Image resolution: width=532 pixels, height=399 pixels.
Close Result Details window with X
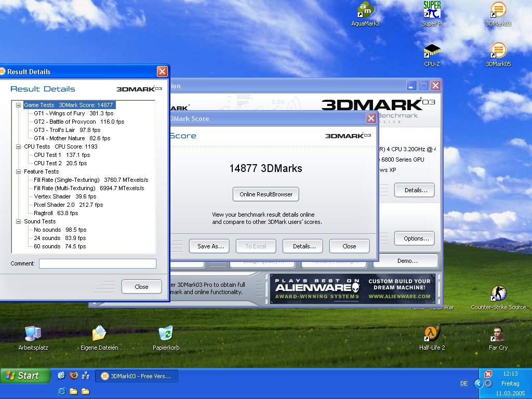(x=162, y=72)
